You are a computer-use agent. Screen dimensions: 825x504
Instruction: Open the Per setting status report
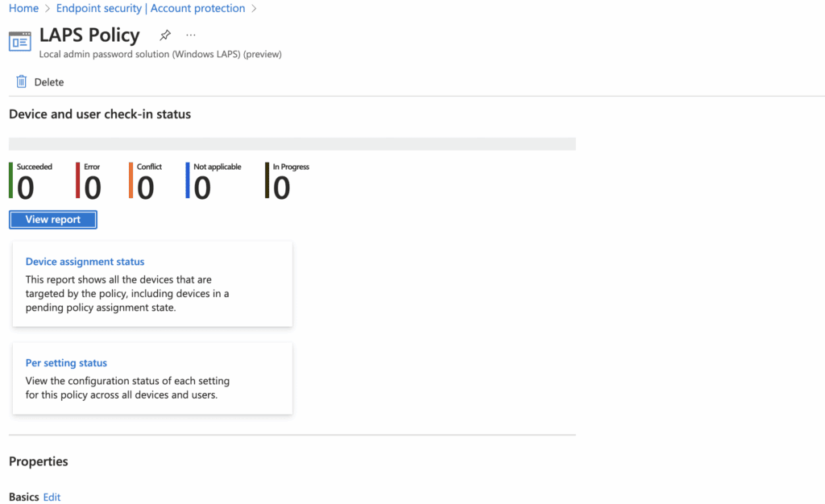[x=66, y=362]
